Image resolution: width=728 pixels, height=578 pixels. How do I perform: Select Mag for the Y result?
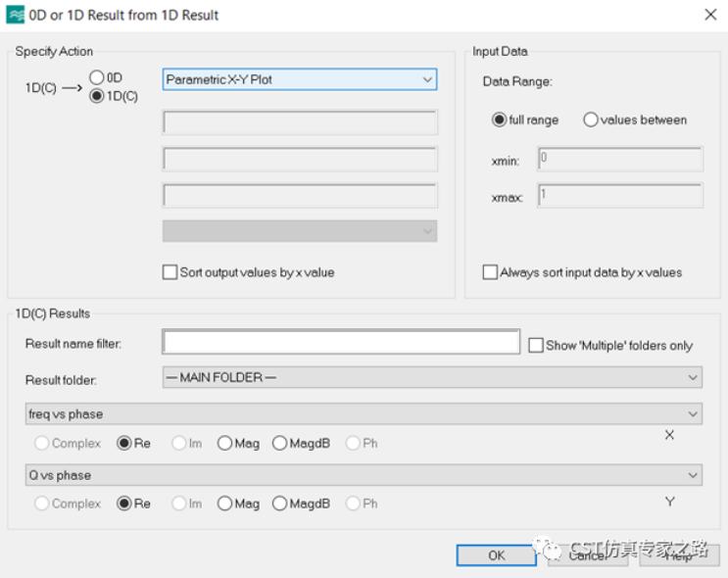pyautogui.click(x=225, y=504)
